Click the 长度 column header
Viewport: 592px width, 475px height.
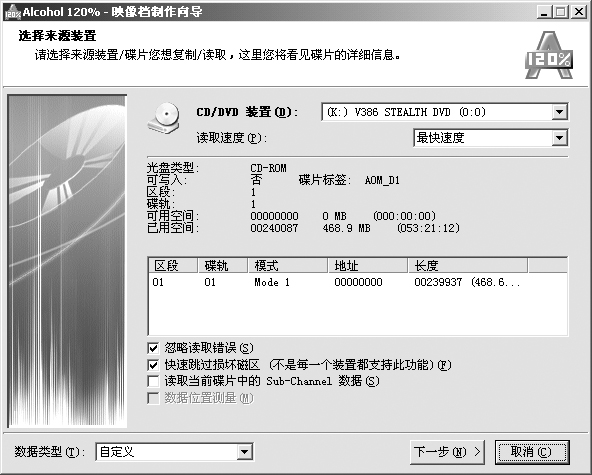(x=468, y=265)
